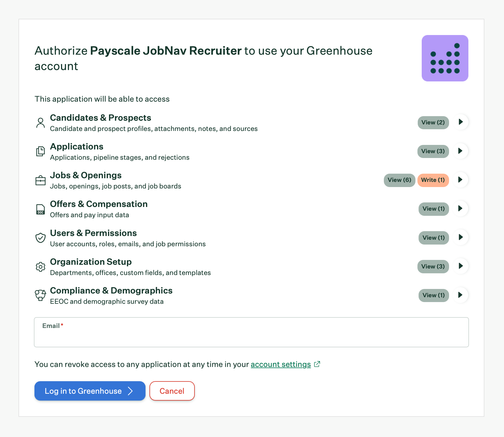Viewport: 504px width, 437px height.
Task: Click the Compliance & Demographics heading
Action: point(111,290)
